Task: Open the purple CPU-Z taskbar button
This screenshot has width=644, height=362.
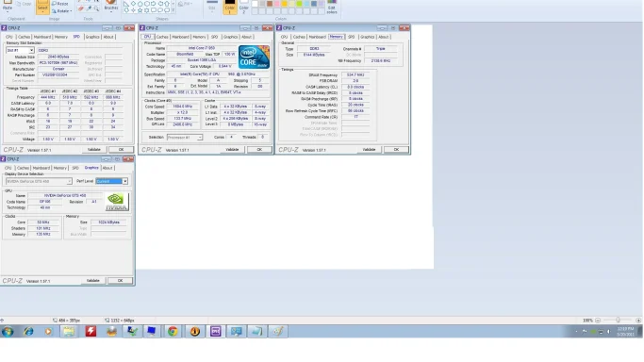Action: [215, 331]
